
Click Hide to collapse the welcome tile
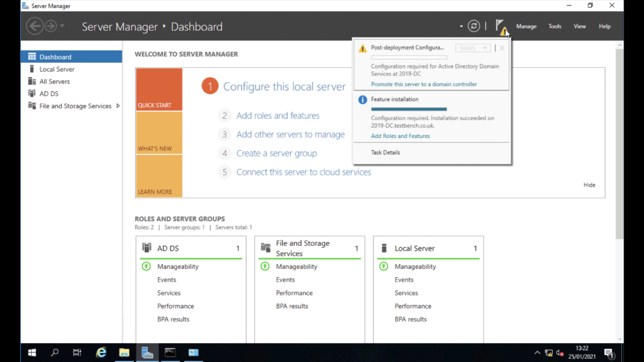click(589, 185)
